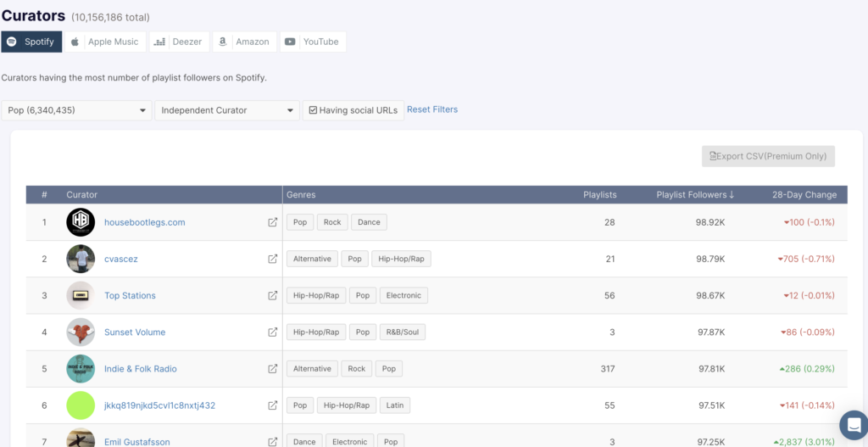The image size is (868, 447).
Task: Click Export CSV (Premium Only) button
Action: (768, 156)
